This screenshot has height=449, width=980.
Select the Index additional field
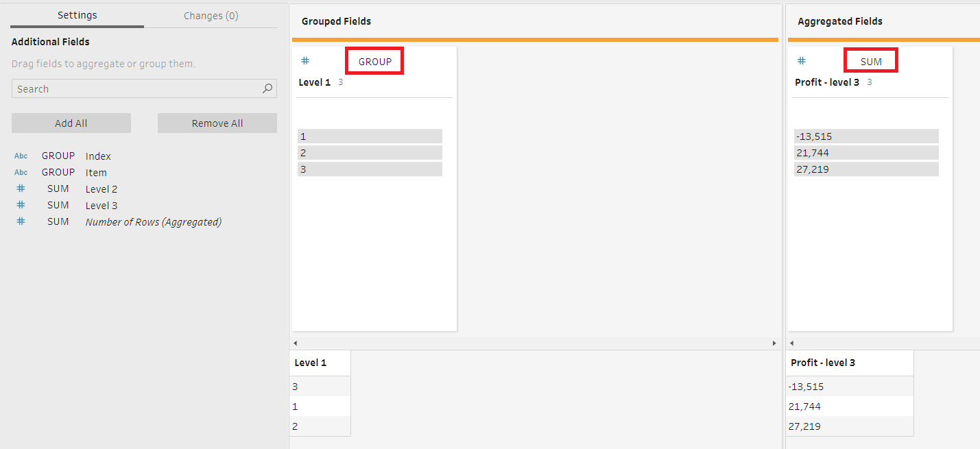98,156
